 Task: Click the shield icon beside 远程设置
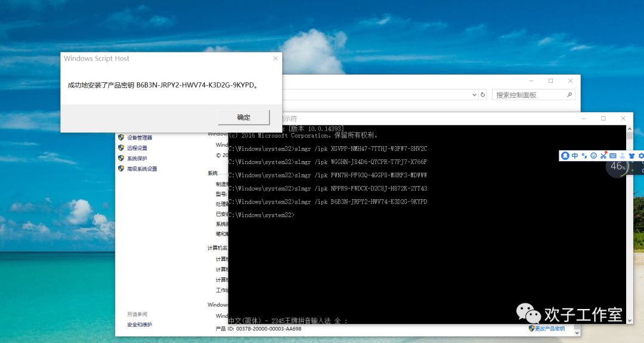tap(121, 147)
